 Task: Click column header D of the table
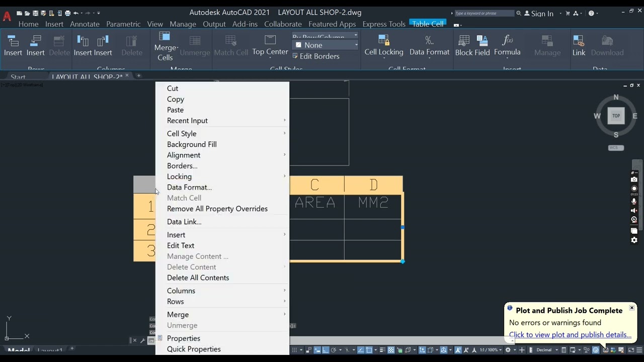tap(373, 185)
